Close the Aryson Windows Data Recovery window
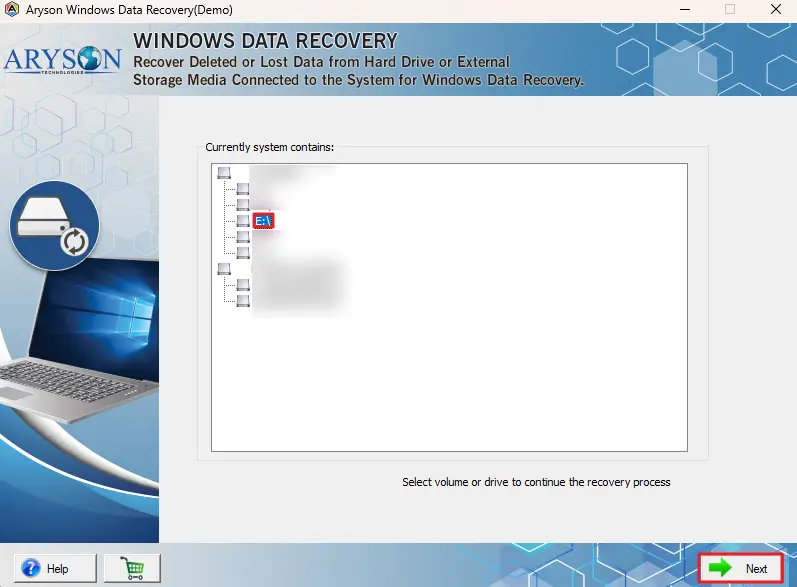The height and width of the screenshot is (587, 797). pos(776,9)
